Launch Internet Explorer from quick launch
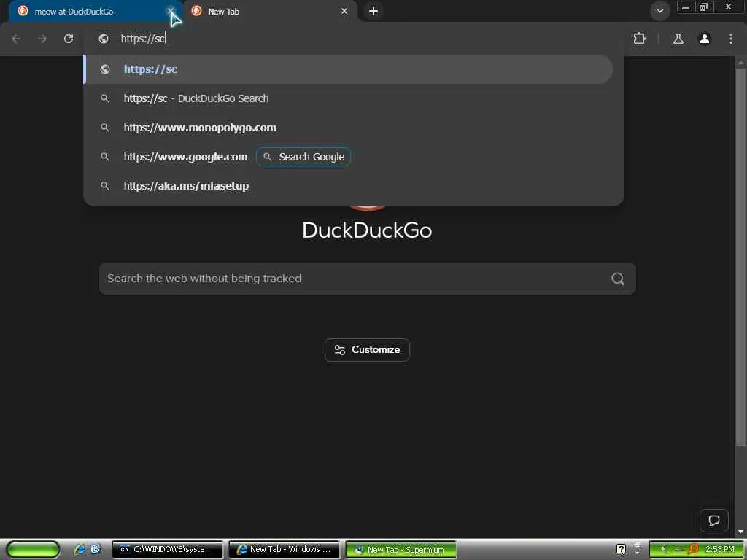 pyautogui.click(x=80, y=549)
